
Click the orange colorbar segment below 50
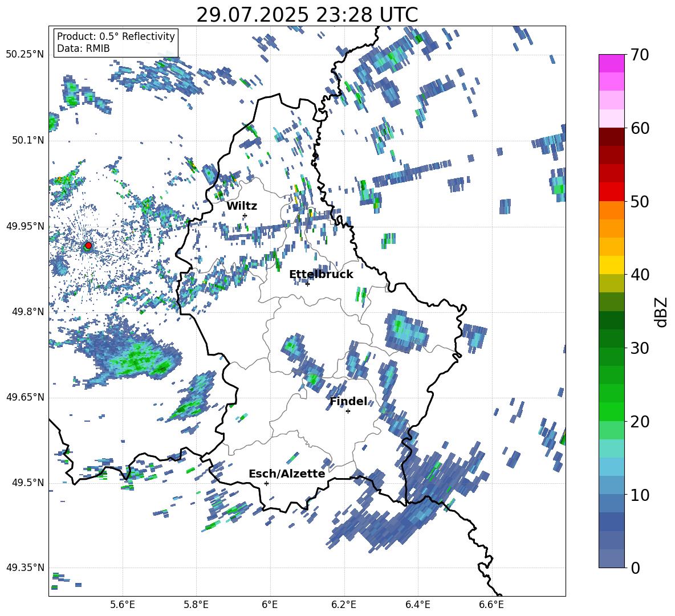point(611,210)
